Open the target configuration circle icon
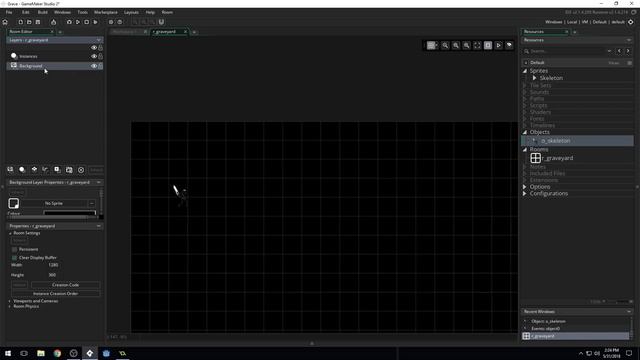The height and width of the screenshot is (360, 640). pos(631,22)
